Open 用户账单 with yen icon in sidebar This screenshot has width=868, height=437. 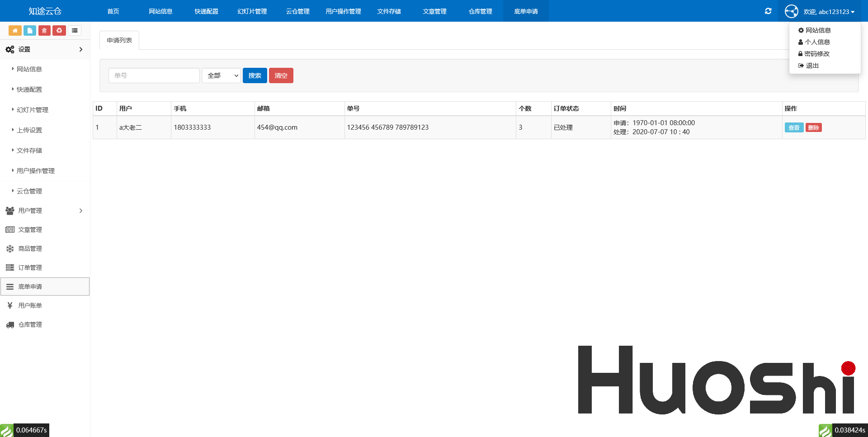(x=30, y=305)
